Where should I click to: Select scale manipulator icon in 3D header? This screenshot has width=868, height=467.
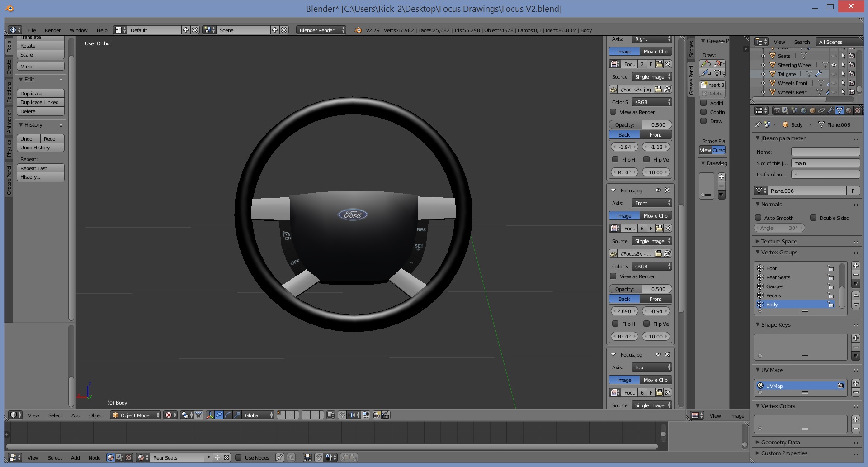pos(237,415)
